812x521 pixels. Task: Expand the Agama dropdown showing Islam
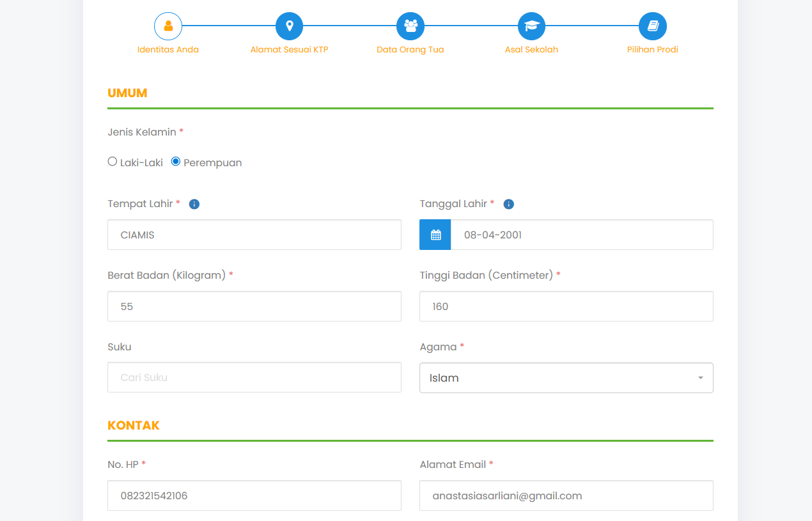[x=556, y=378]
